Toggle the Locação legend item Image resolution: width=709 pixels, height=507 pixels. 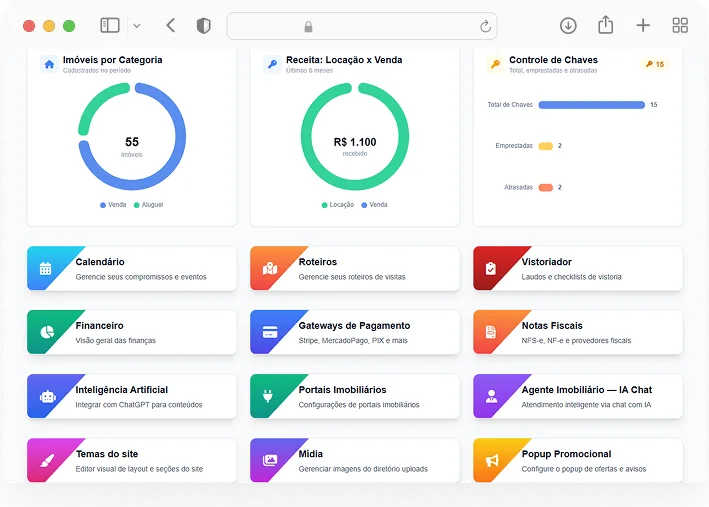coord(338,205)
